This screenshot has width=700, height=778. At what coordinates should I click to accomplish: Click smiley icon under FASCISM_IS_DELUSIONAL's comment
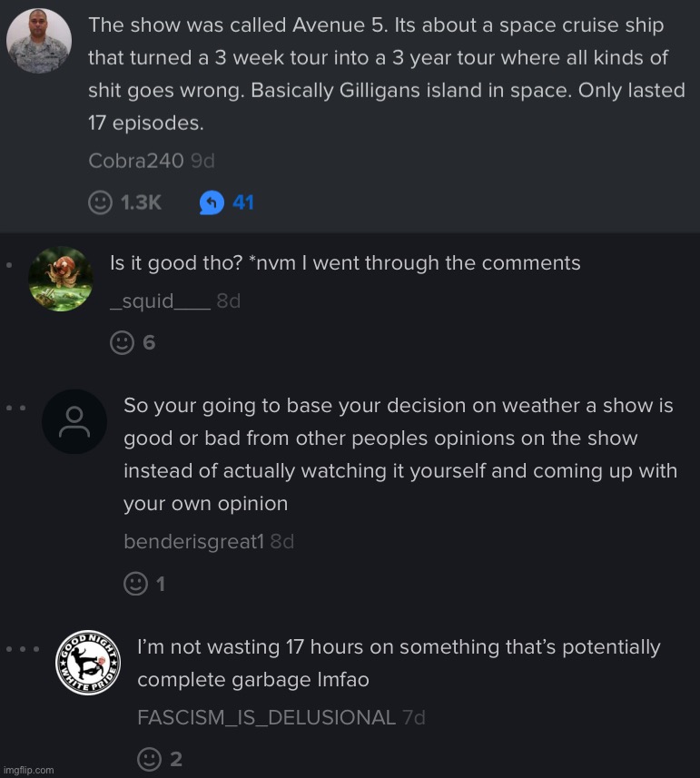(x=150, y=758)
